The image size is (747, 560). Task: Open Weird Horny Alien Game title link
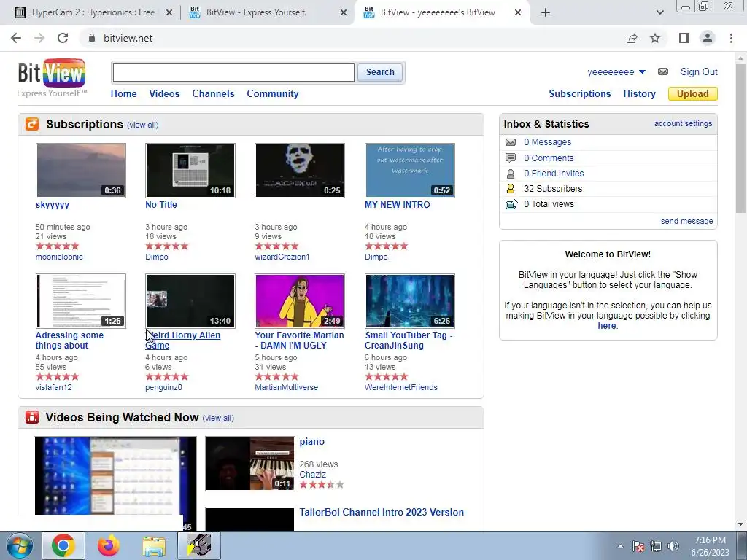(183, 341)
